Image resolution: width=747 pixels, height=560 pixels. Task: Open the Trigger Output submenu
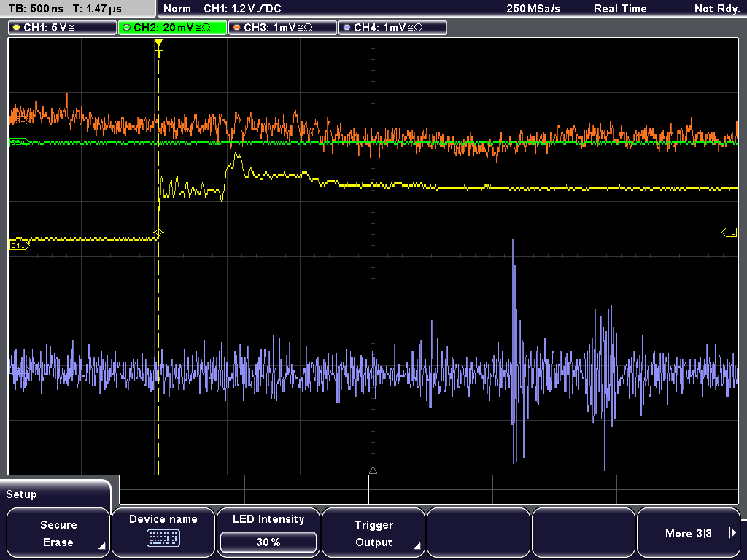373,533
